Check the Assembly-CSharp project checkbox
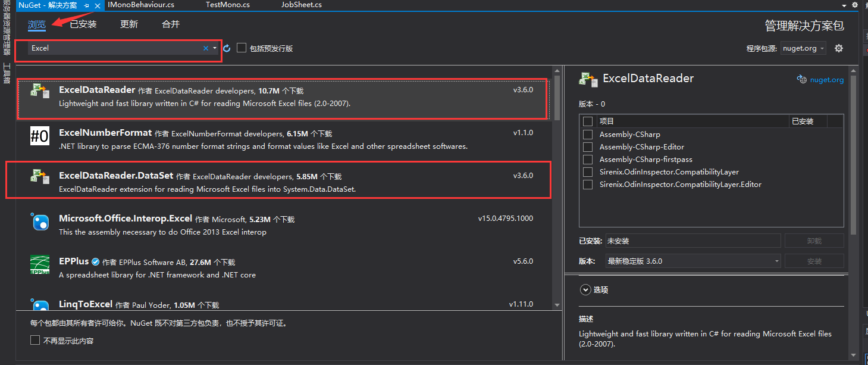868x365 pixels. coord(588,135)
